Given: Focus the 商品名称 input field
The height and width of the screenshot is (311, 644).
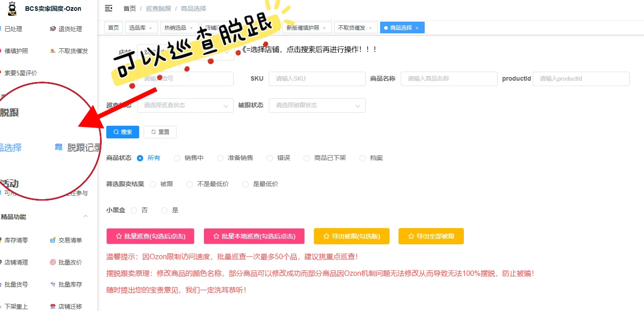Looking at the screenshot, I should click(449, 79).
